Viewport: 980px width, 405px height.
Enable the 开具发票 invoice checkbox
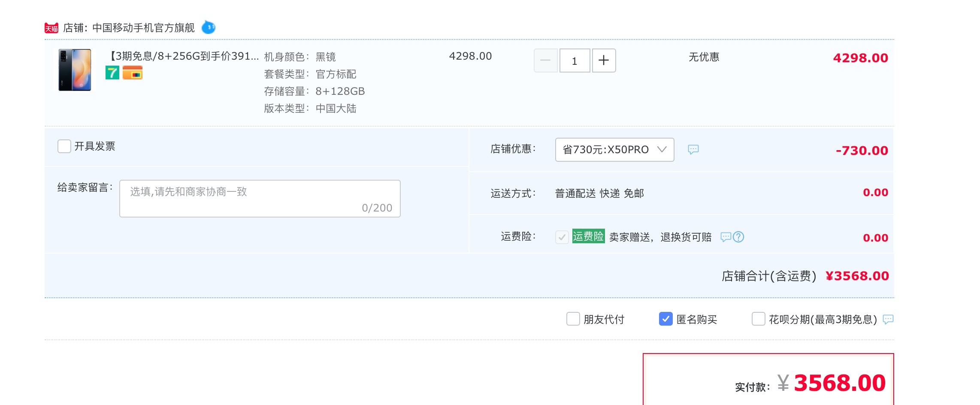tap(64, 146)
